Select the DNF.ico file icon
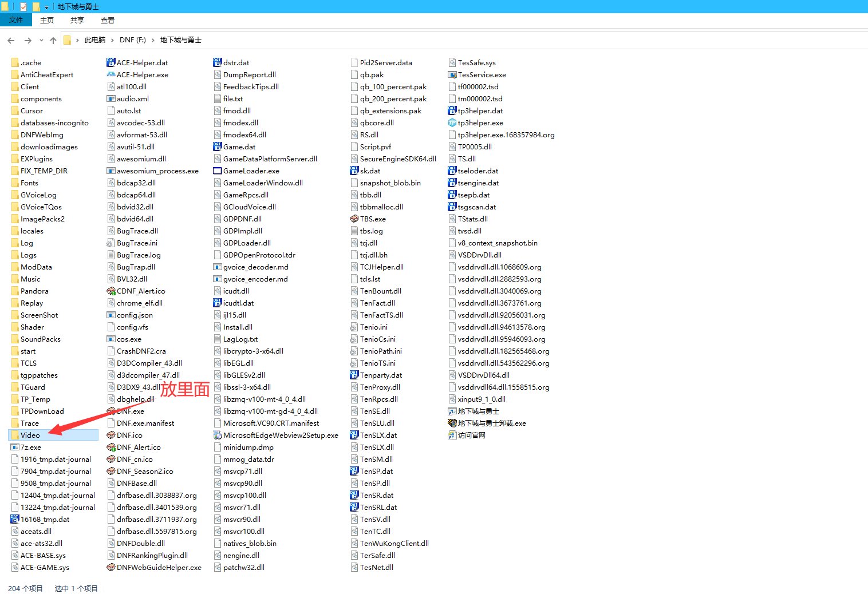 111,435
